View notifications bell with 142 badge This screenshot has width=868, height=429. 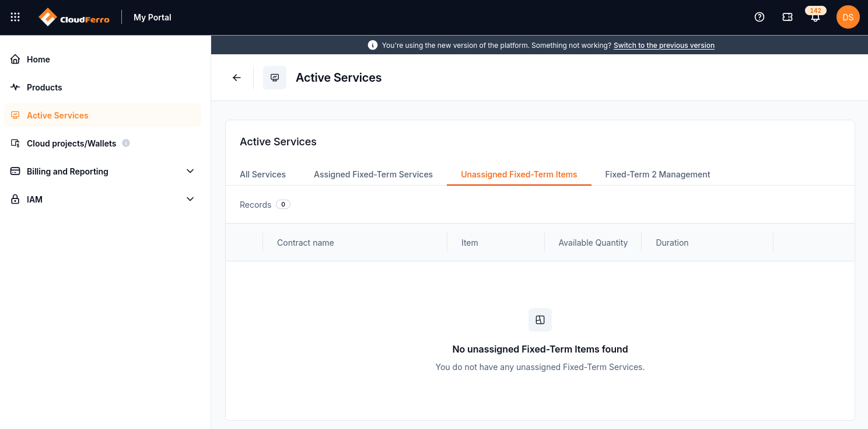[x=815, y=17]
